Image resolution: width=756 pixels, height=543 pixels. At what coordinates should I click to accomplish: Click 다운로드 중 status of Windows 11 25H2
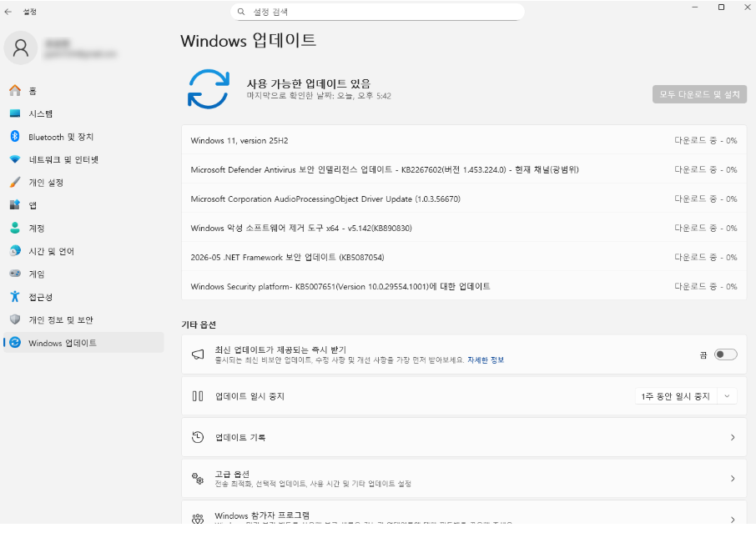pos(705,140)
